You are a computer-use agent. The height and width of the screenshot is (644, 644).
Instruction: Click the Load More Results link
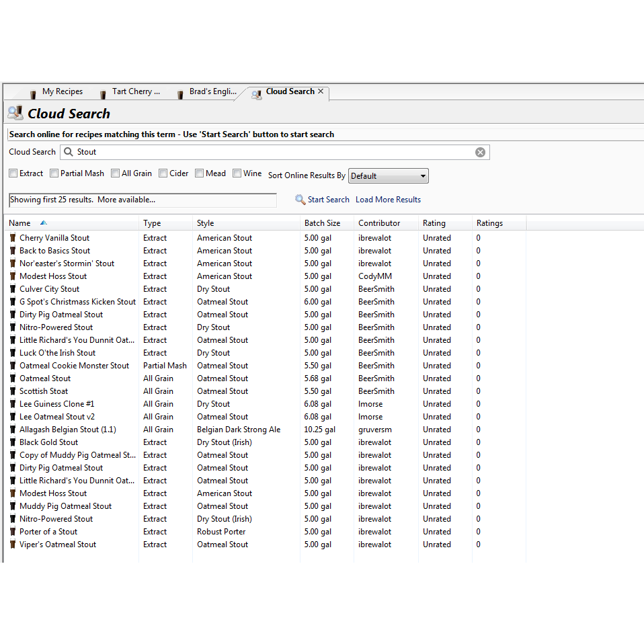pyautogui.click(x=388, y=200)
